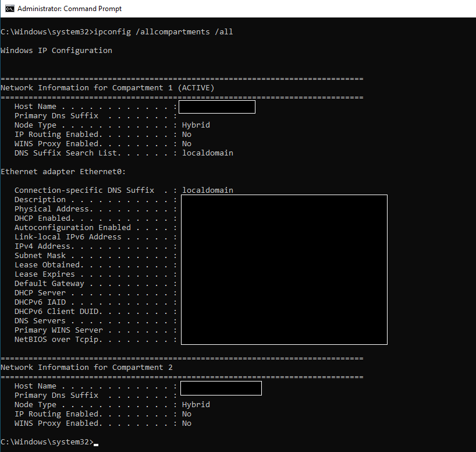Image resolution: width=476 pixels, height=452 pixels.
Task: Click the Command Prompt system menu icon
Action: tap(9, 9)
